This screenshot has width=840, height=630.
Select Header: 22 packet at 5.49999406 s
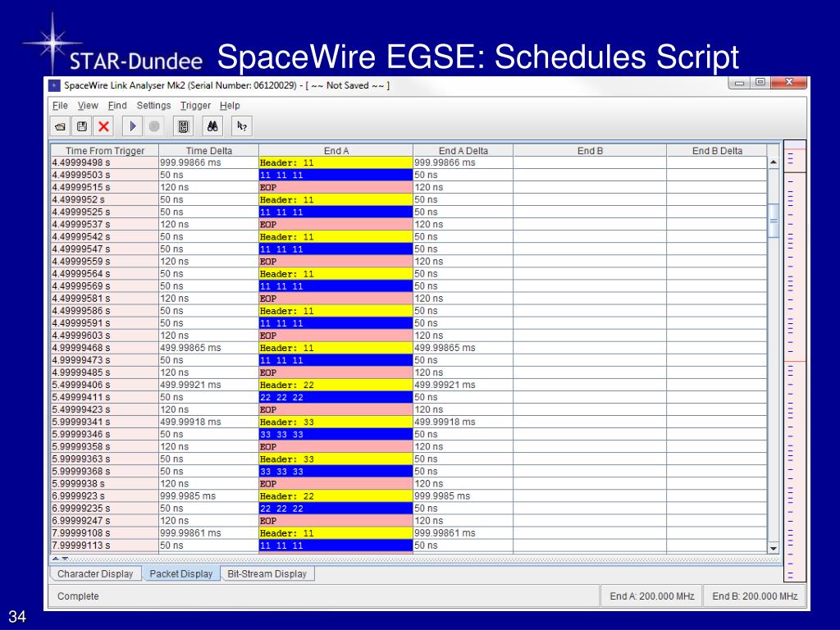coord(336,385)
